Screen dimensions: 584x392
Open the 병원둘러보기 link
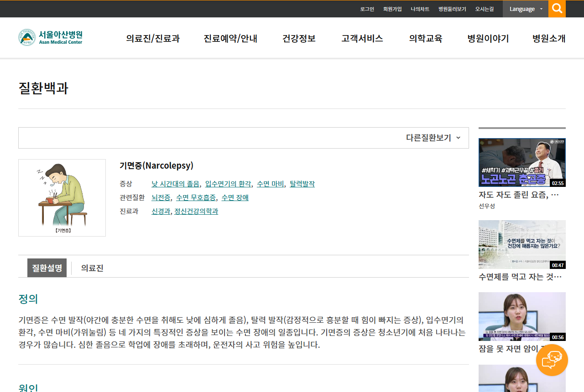(x=452, y=9)
